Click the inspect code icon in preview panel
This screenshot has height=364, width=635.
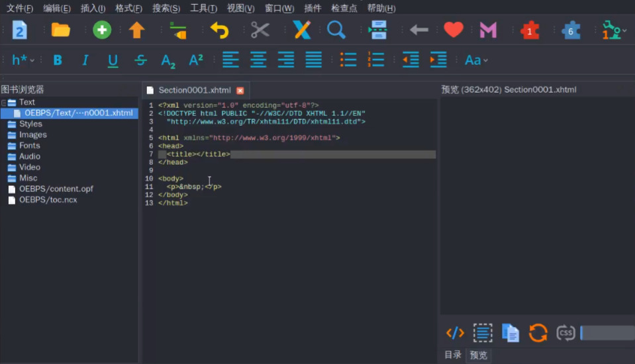pos(455,332)
